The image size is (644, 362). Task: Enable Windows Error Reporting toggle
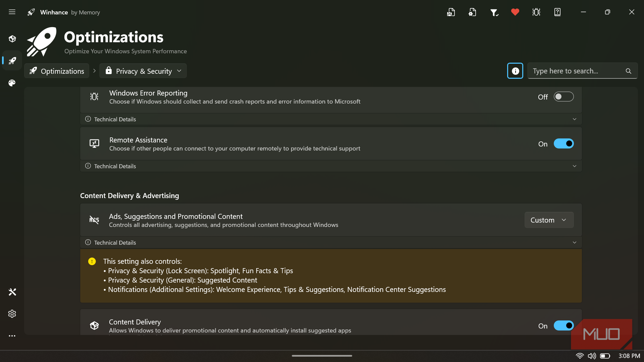pos(563,97)
